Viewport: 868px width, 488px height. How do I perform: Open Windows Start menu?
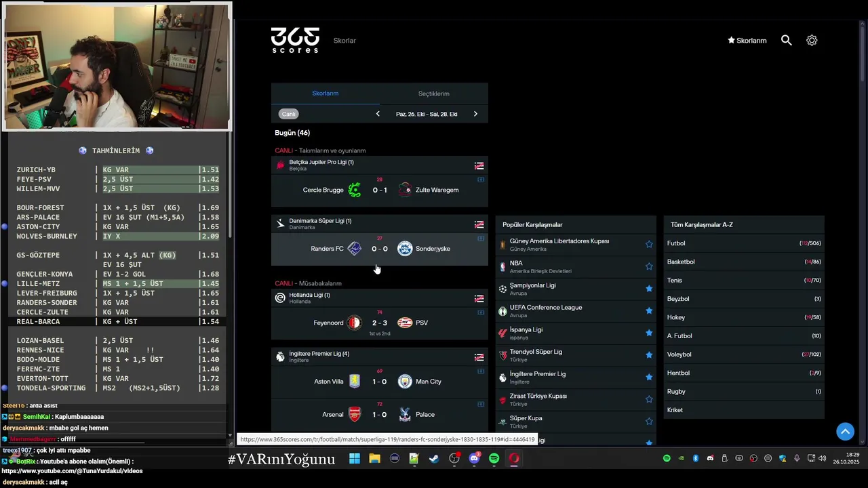tap(355, 459)
